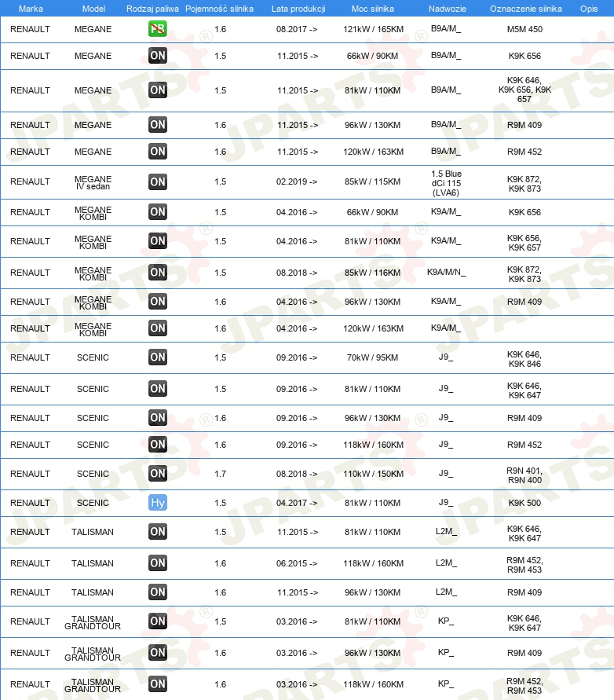Viewport: 614px width, 700px height.
Task: Click the ON icon for the Scenic 1.7 110kW row
Action: point(158,474)
